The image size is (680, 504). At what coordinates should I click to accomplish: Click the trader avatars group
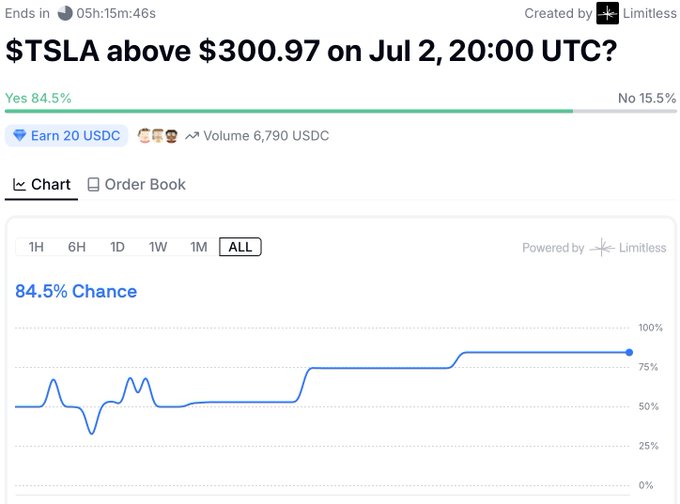coord(157,136)
